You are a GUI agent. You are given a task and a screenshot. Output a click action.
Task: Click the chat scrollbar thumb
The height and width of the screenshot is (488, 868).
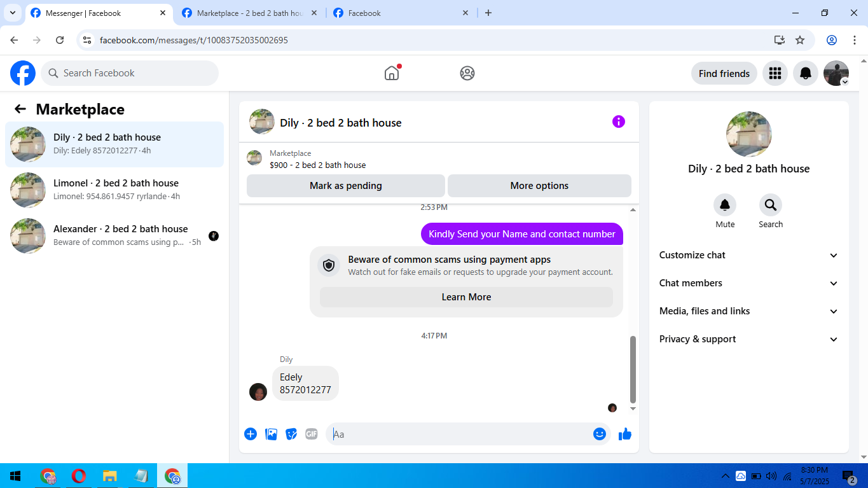tap(633, 370)
